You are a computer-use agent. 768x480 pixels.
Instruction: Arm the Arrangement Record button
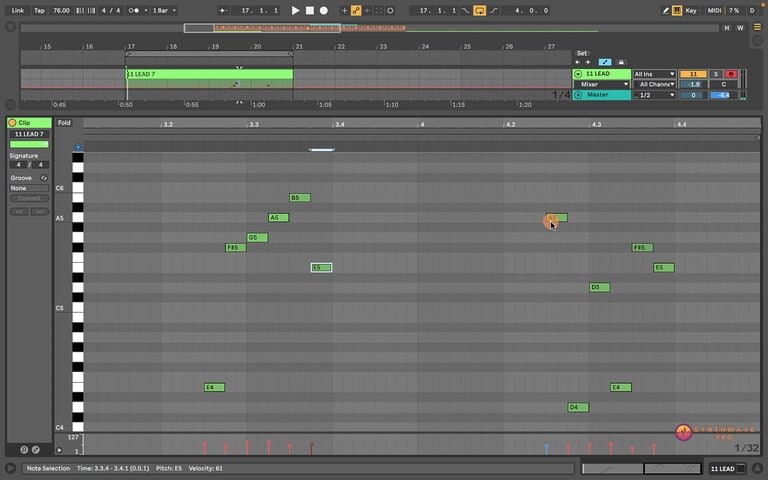[x=324, y=10]
